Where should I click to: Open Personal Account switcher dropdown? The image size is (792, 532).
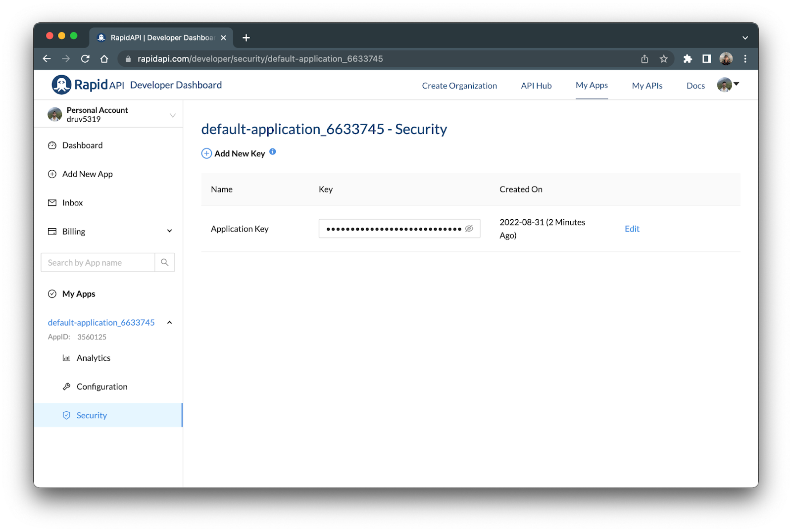click(x=173, y=115)
